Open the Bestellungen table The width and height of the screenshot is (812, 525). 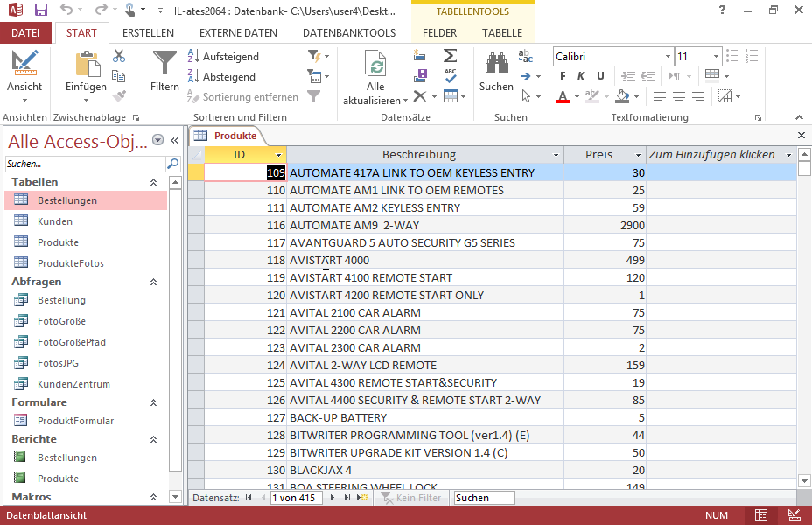coord(86,200)
